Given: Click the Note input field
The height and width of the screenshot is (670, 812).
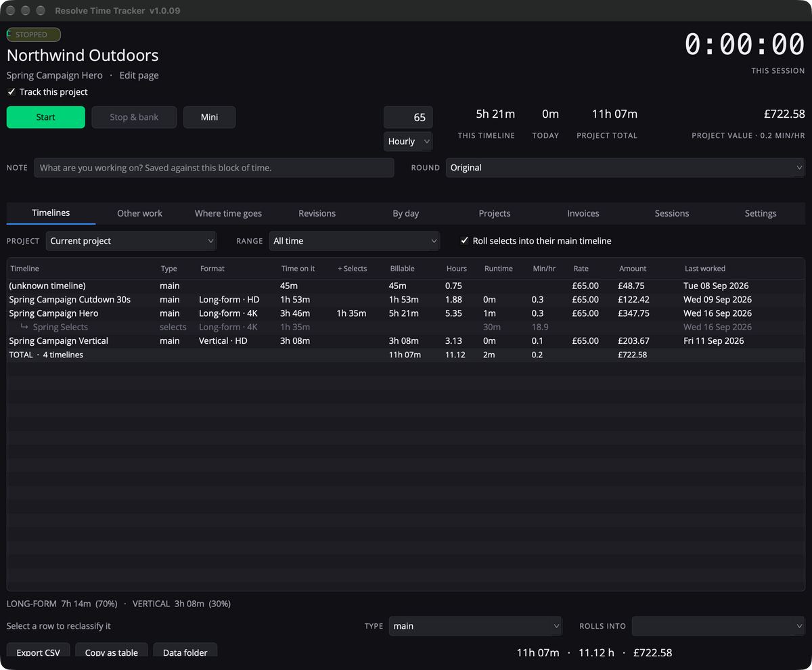Looking at the screenshot, I should click(x=214, y=168).
